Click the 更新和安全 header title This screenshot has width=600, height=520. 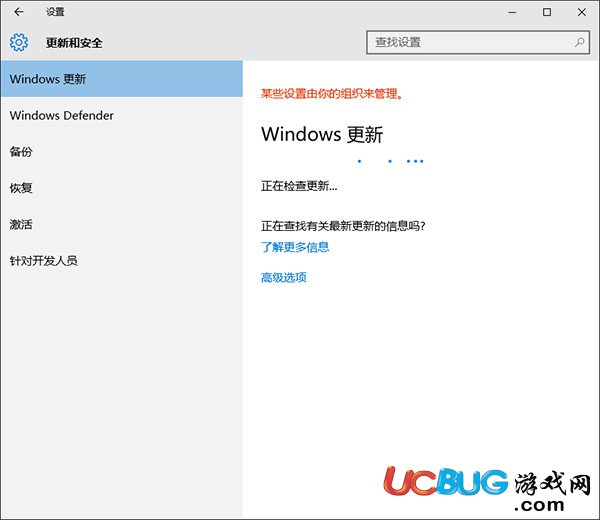click(74, 42)
